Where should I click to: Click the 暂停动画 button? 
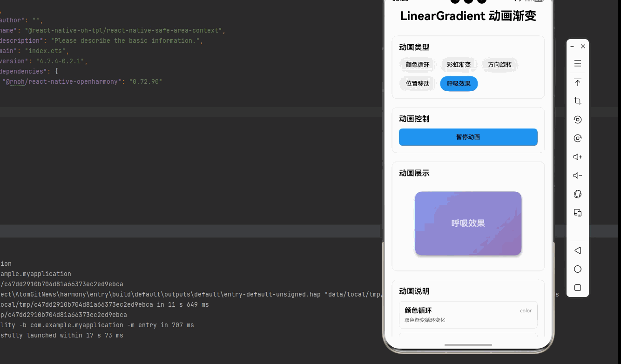coord(468,137)
